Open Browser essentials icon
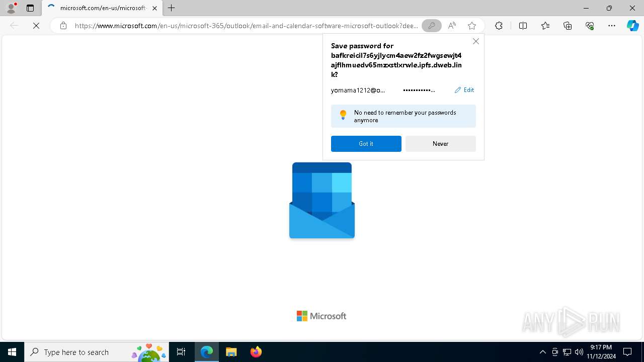The width and height of the screenshot is (644, 362). pyautogui.click(x=590, y=26)
